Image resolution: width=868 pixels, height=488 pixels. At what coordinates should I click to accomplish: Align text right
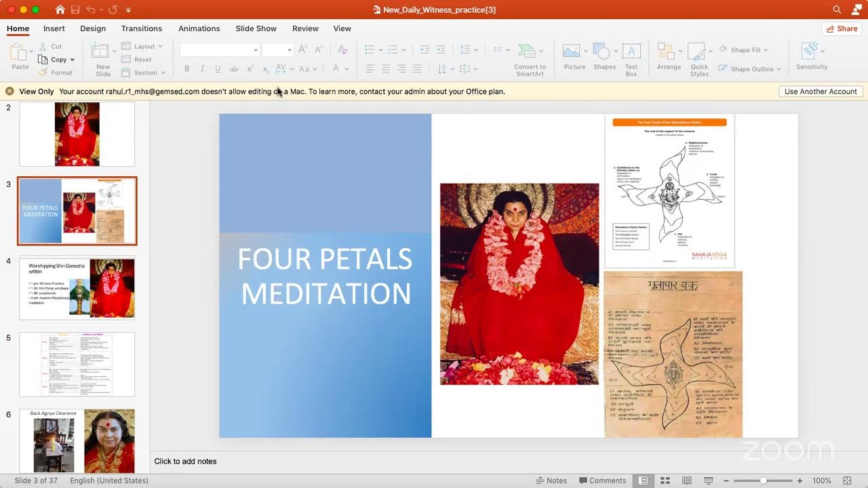coord(401,68)
